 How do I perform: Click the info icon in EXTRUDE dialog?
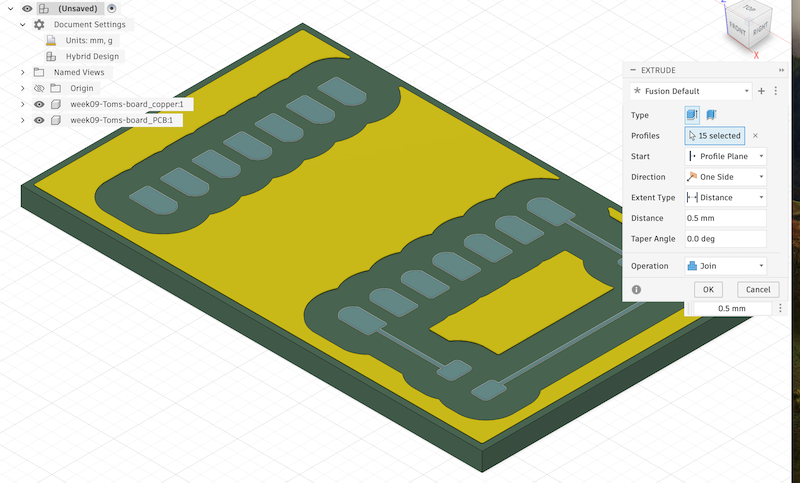[636, 290]
